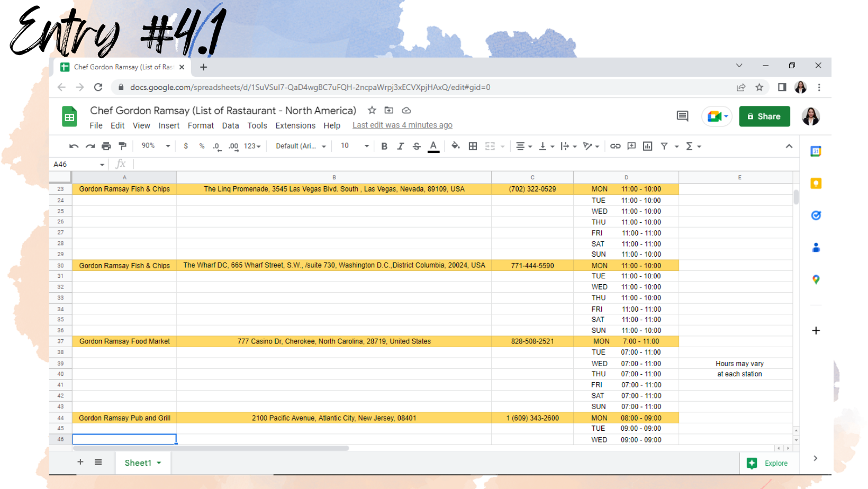The image size is (868, 489).
Task: Redo the last undone action
Action: click(x=90, y=146)
